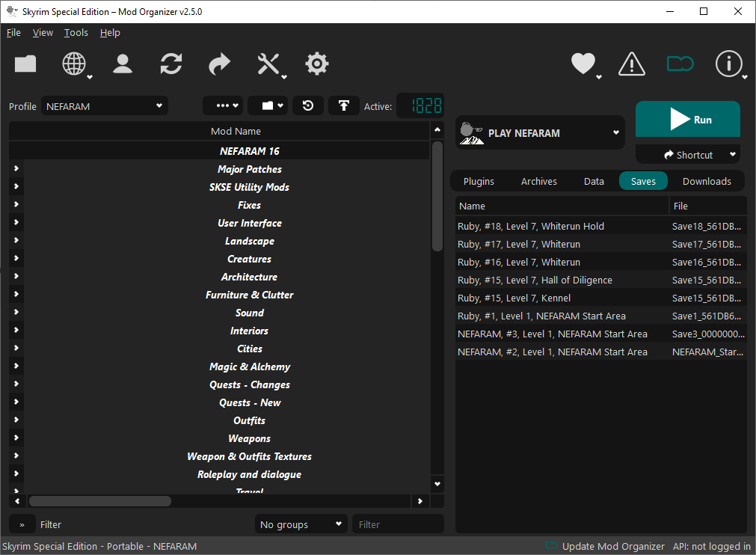Open the instance manager folder icon
The image size is (756, 555).
tap(25, 64)
